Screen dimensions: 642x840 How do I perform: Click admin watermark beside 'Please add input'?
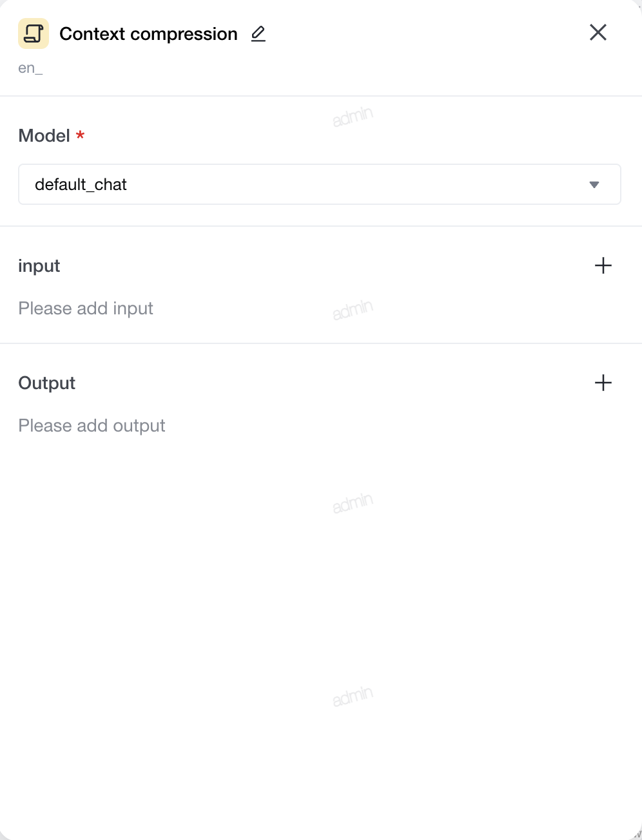[353, 309]
